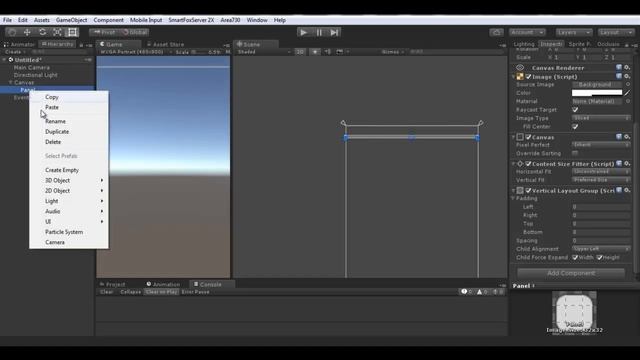Open the color eyedropper picker
Screen dimensions: 640x360
click(x=627, y=93)
